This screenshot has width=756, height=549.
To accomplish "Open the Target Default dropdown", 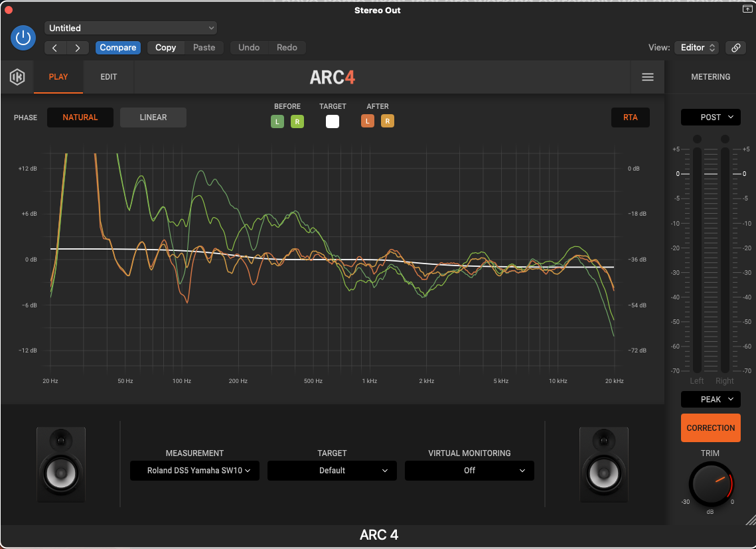I will coord(332,471).
